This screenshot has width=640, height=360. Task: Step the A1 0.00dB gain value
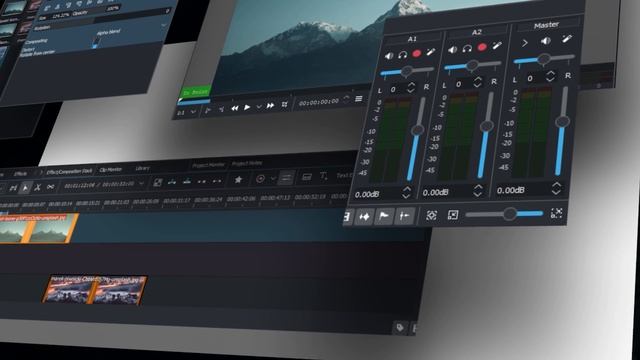[x=406, y=192]
